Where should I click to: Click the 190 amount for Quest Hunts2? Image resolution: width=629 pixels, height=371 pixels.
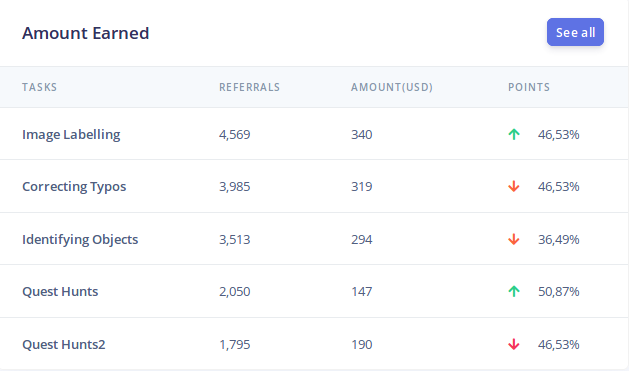362,345
